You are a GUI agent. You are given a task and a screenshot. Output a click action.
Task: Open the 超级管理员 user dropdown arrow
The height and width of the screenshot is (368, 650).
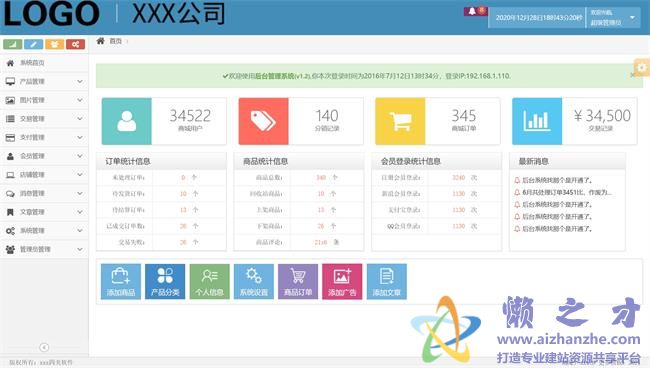pyautogui.click(x=632, y=17)
